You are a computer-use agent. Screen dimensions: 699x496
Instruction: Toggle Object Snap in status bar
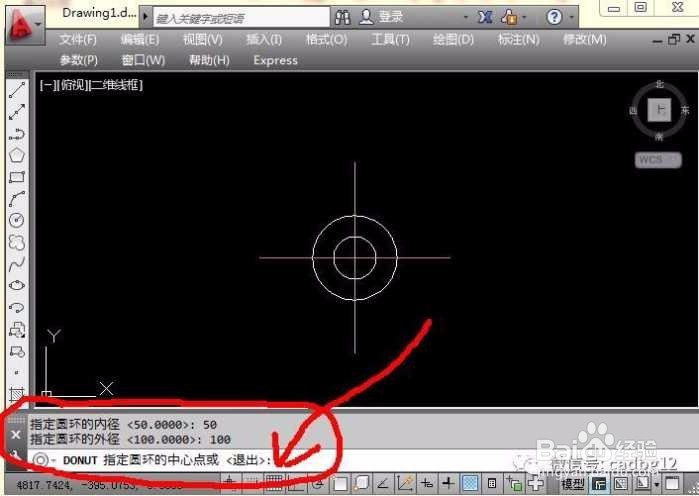pos(340,483)
